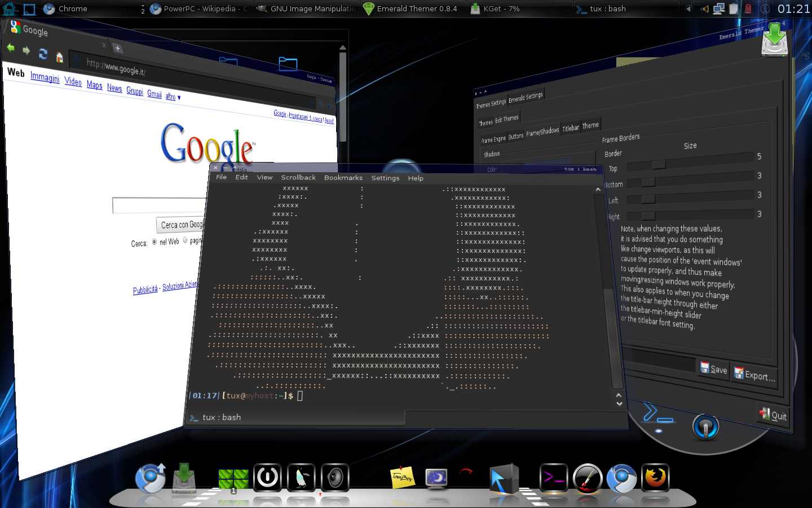Reload the Google page in Chrome
Viewport: 812px width, 508px height.
tap(43, 54)
